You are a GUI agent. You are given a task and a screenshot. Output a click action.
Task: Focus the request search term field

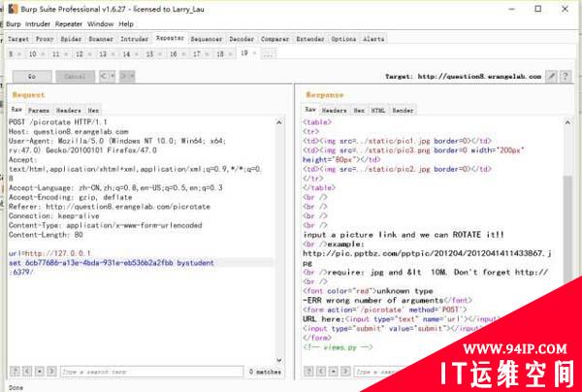point(152,372)
